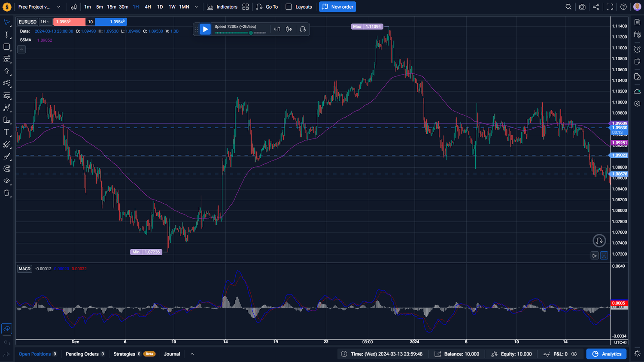
Task: Switch to the 1W timeframe
Action: tap(172, 7)
